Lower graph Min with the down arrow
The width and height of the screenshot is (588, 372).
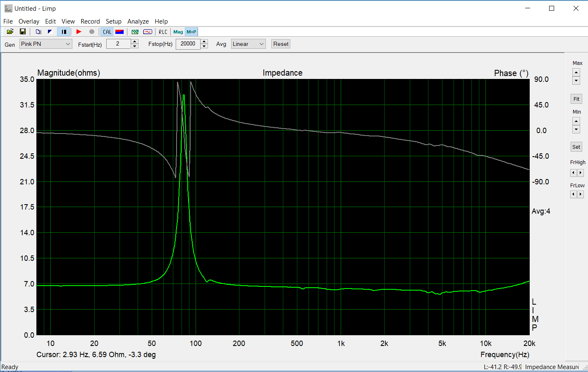tap(576, 129)
